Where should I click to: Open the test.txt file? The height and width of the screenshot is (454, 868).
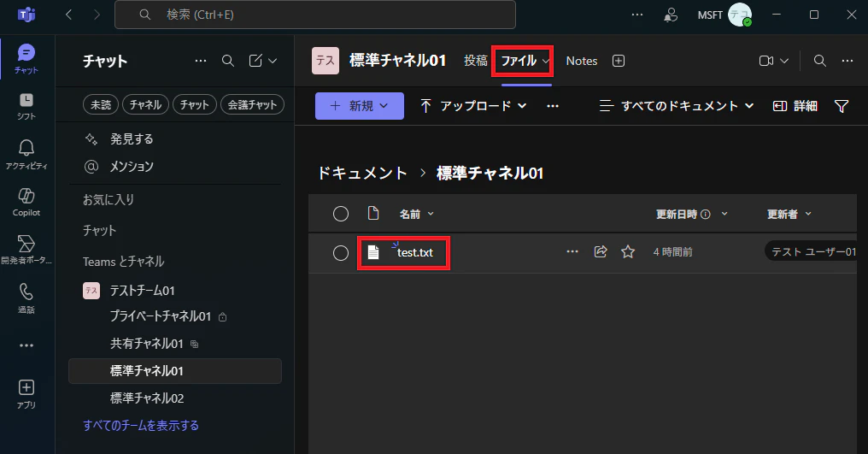tap(414, 253)
